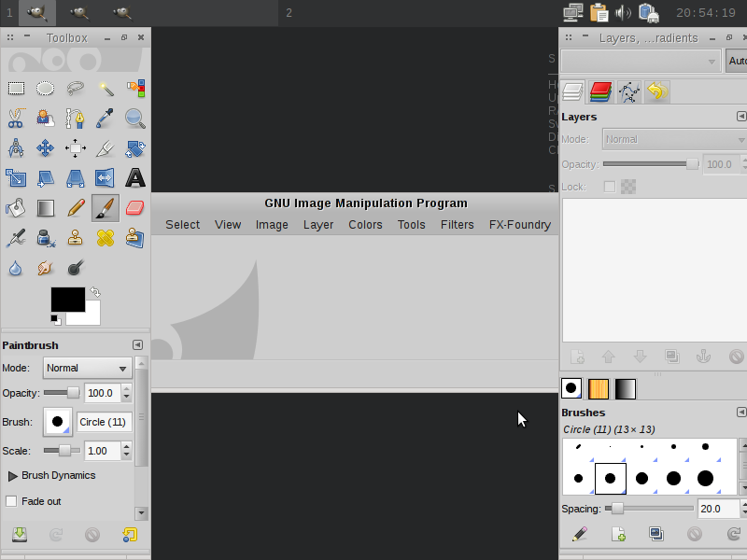Select the Dodge/Burn tool
The image size is (747, 560).
click(x=76, y=268)
